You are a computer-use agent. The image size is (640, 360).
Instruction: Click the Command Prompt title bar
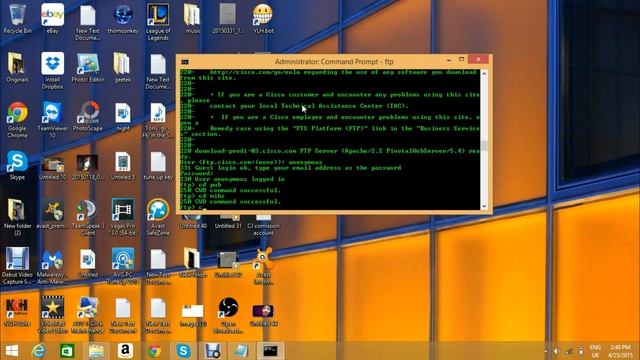(334, 62)
